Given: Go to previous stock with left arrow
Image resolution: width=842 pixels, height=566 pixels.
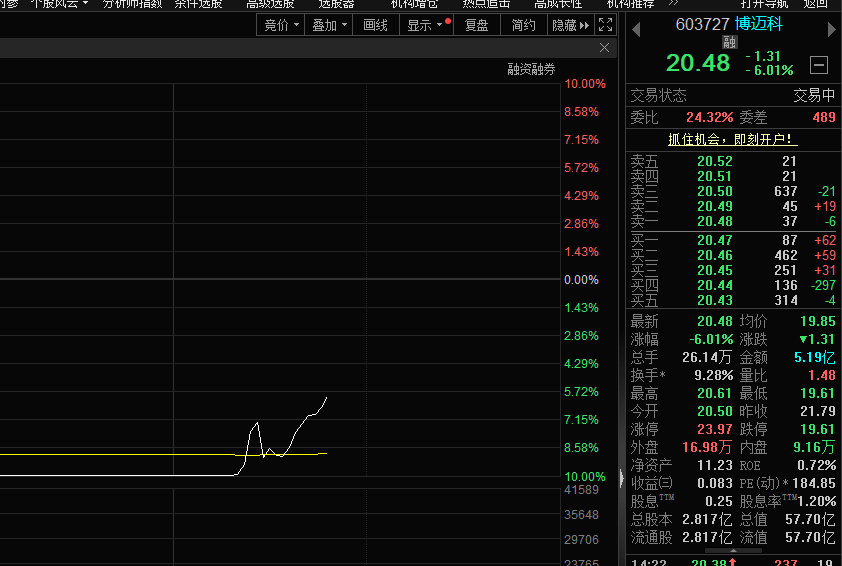Looking at the screenshot, I should point(635,30).
